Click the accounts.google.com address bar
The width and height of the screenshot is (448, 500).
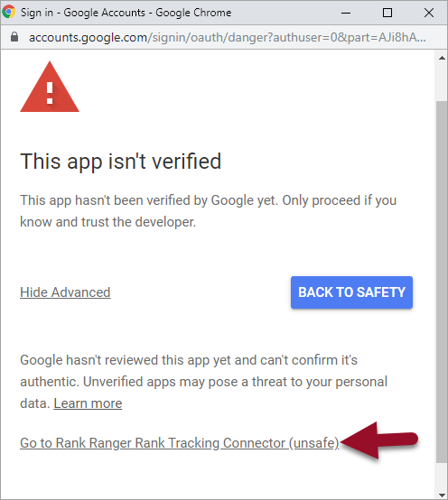pyautogui.click(x=228, y=37)
